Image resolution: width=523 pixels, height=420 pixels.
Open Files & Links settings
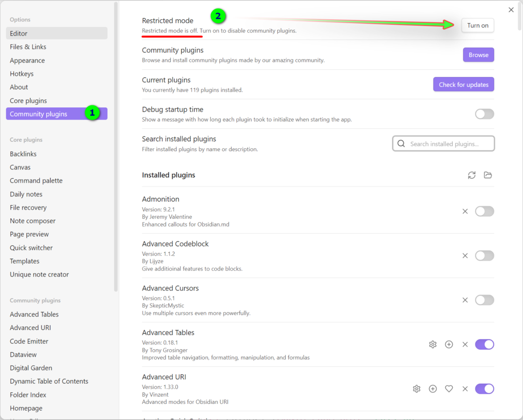(x=57, y=47)
